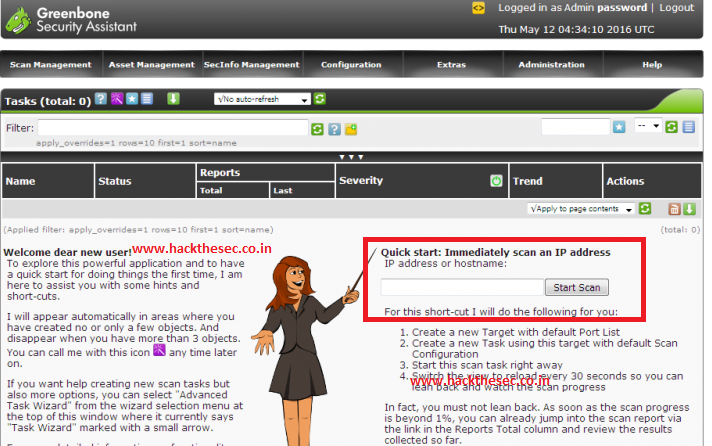
Task: Click the yellow <> icon near login info
Action: pos(478,8)
